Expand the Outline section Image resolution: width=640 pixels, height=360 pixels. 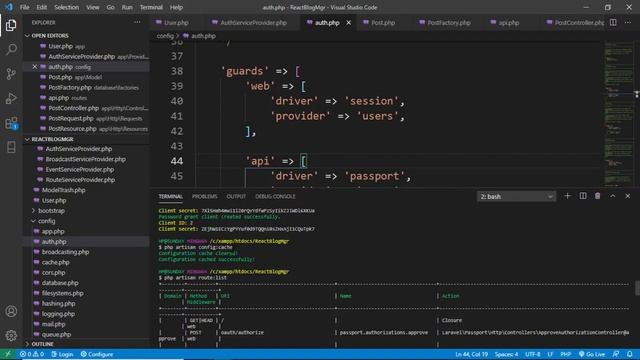pyautogui.click(x=42, y=344)
